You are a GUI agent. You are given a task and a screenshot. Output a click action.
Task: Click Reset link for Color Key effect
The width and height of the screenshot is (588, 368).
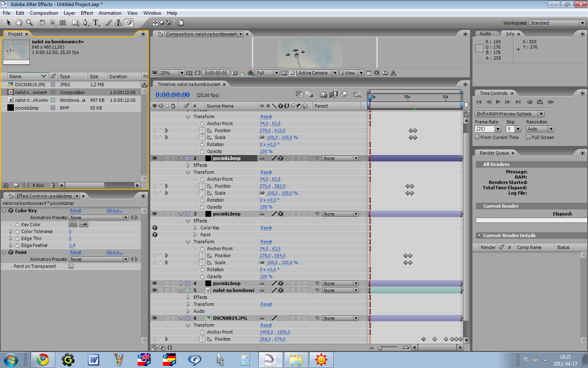pyautogui.click(x=76, y=211)
